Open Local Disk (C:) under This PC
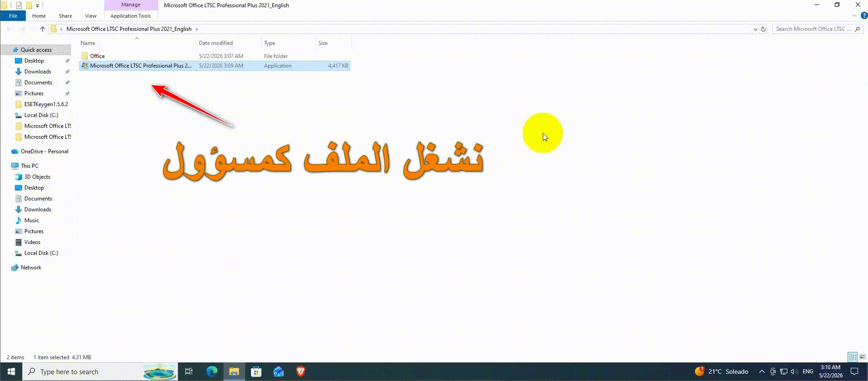This screenshot has height=381, width=868. (x=41, y=253)
